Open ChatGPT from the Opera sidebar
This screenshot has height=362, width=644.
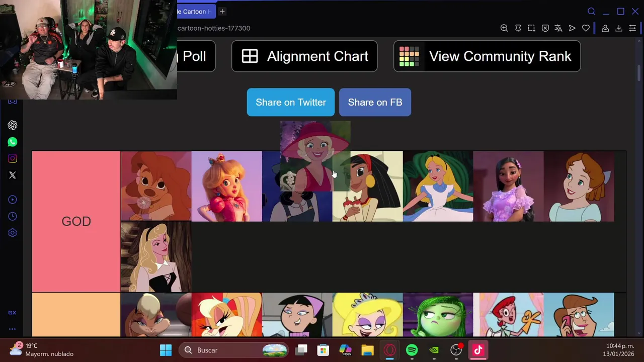13,125
